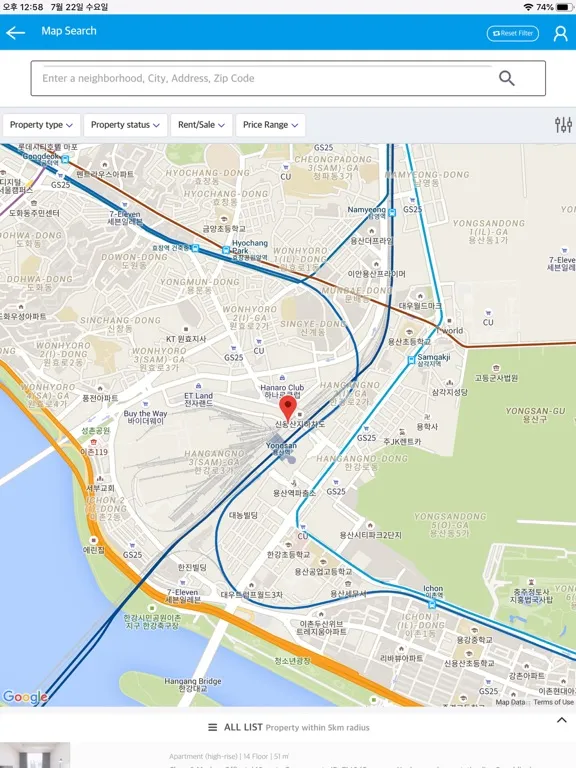Tap the search magnifier icon
This screenshot has height=768, width=576.
coord(506,78)
